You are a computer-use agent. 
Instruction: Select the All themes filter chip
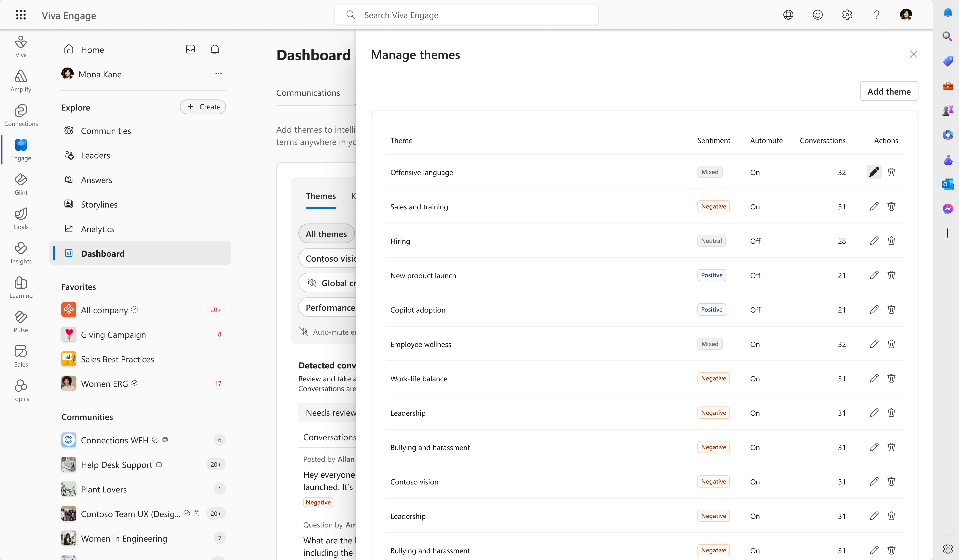pos(326,234)
